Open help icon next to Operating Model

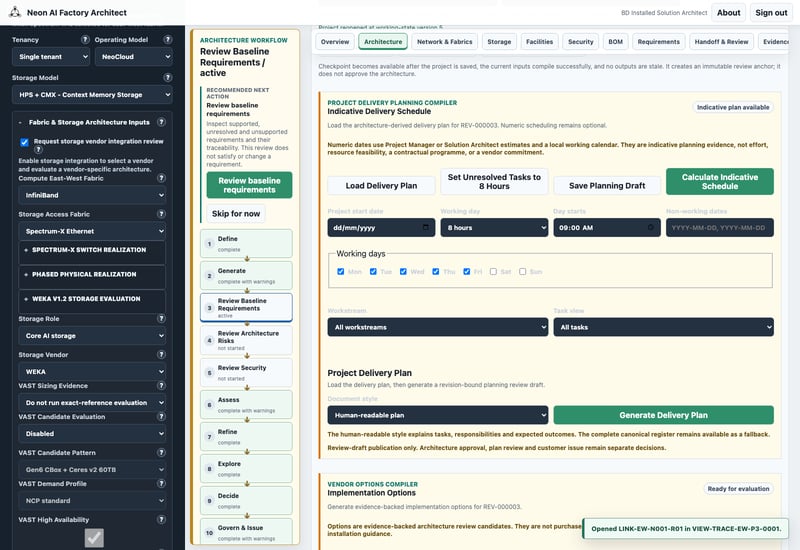pos(167,39)
